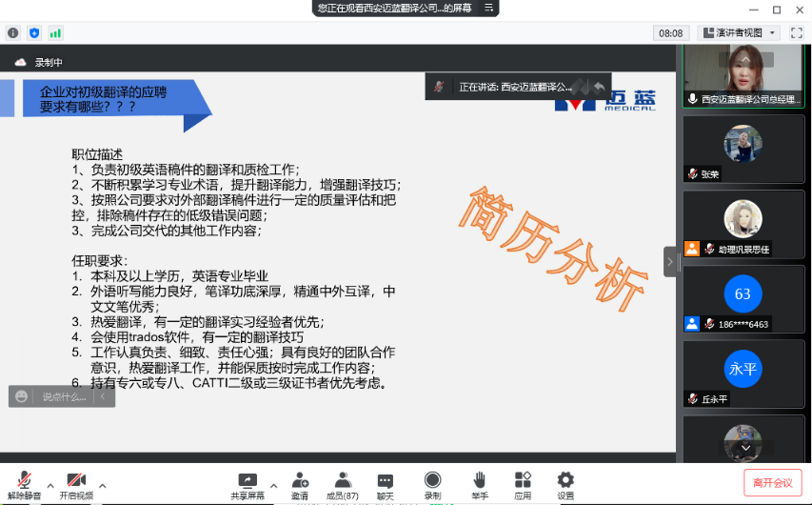Click the 共享屏幕 share screen icon

pos(248,481)
